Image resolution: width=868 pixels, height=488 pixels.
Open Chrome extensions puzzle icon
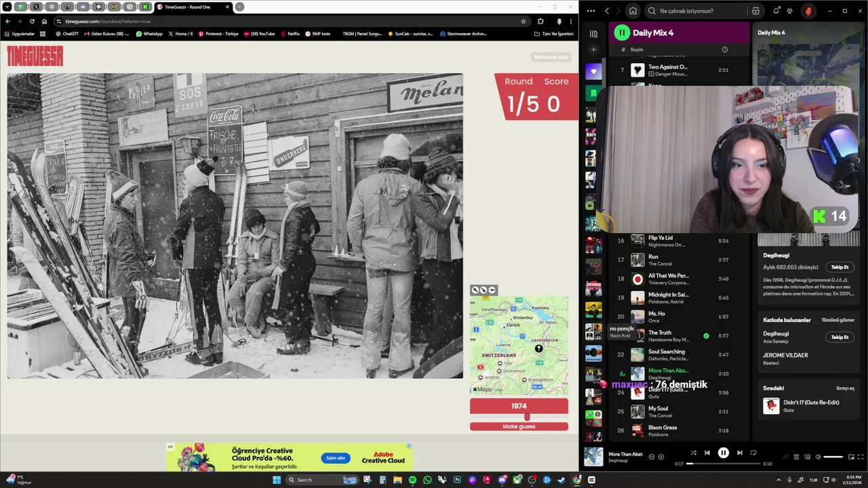(x=540, y=21)
